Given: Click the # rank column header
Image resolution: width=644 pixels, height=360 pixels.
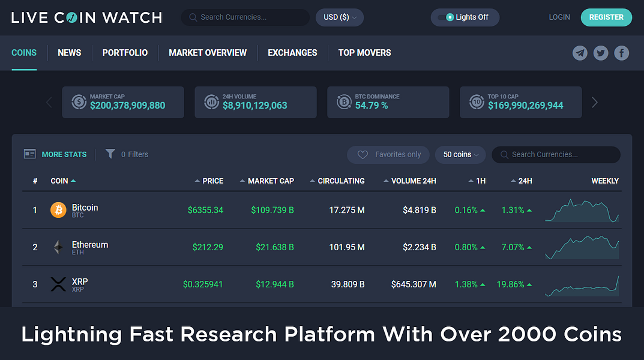Looking at the screenshot, I should pyautogui.click(x=35, y=181).
